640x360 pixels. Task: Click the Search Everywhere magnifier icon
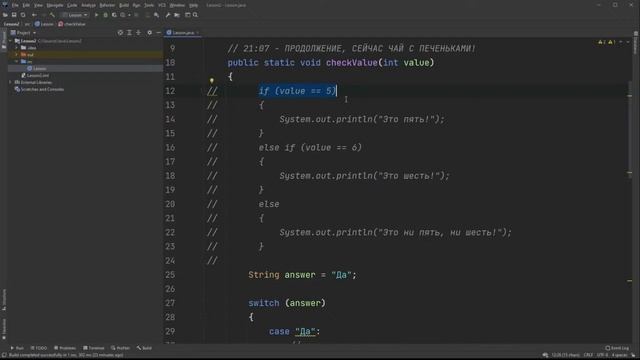click(196, 15)
